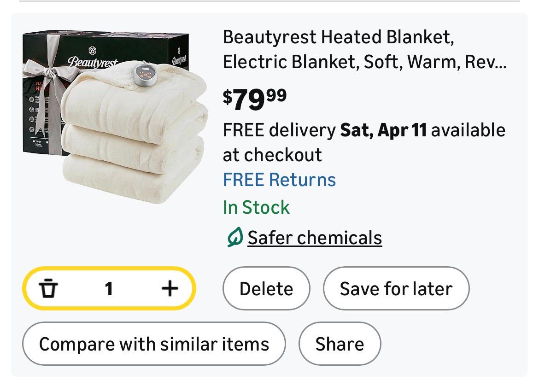Click the quantity value 1

pos(109,289)
